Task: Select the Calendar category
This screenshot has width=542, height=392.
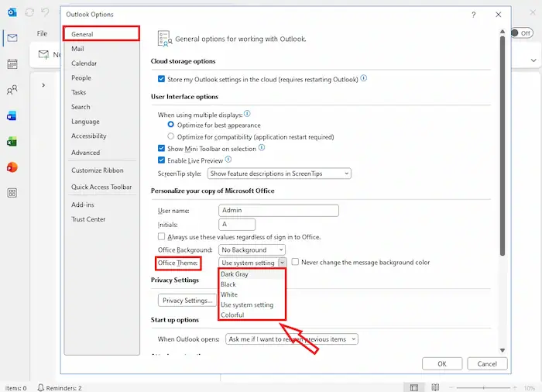Action: coord(101,64)
